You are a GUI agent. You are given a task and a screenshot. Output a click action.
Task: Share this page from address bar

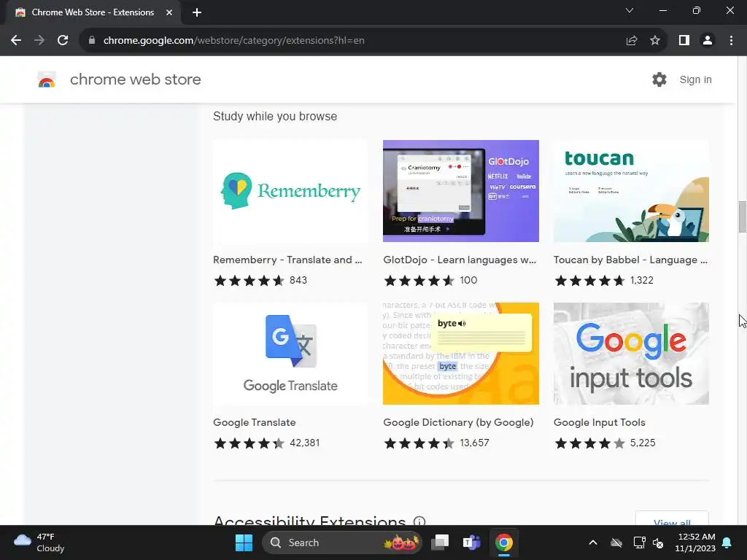point(632,41)
